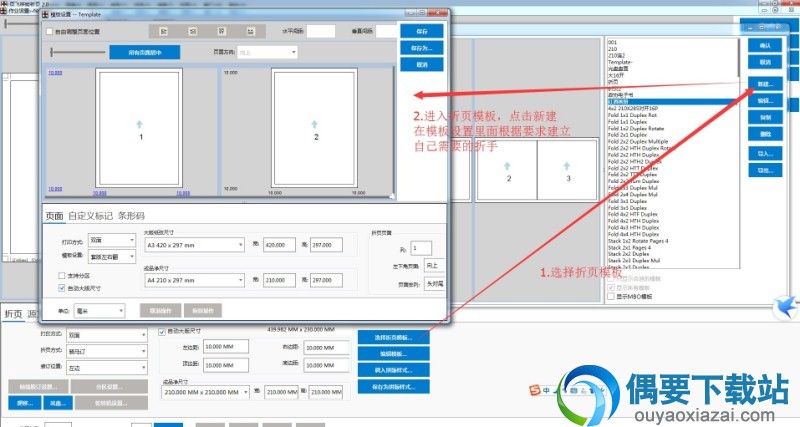Click the align-left icon in Template toolbar
The image size is (800, 427).
tap(164, 31)
